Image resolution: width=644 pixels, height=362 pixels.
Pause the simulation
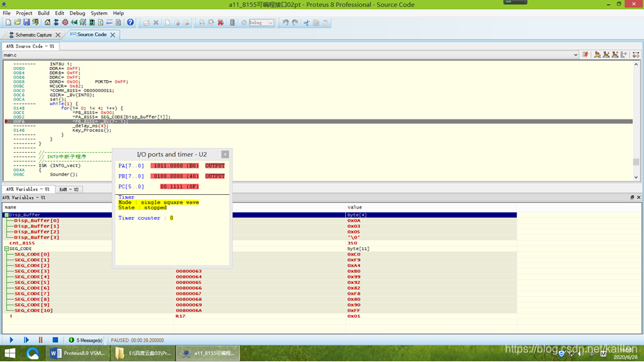40,340
